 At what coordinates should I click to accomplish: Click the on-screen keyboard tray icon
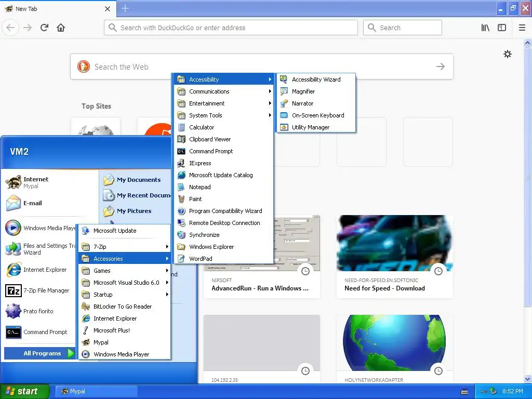click(464, 392)
